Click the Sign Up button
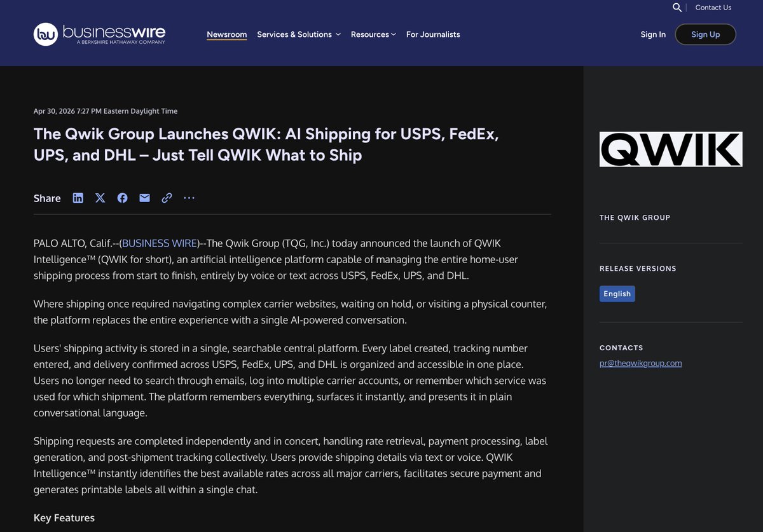The width and height of the screenshot is (763, 532). (706, 34)
